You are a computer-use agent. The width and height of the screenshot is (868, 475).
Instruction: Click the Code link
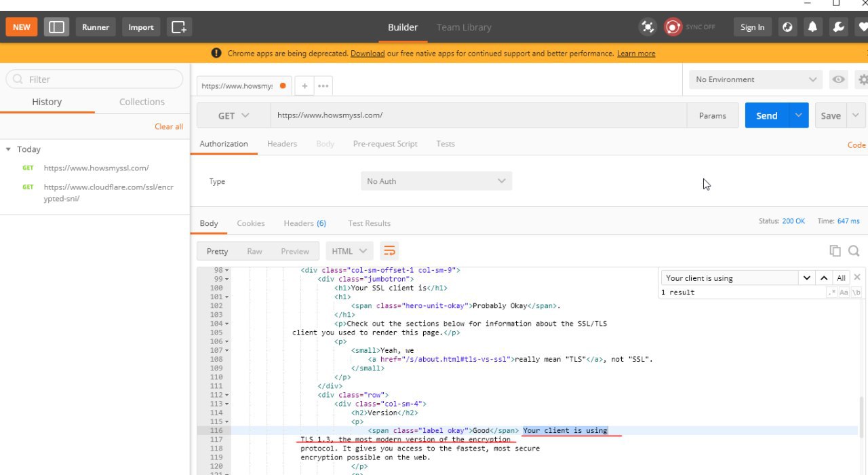pyautogui.click(x=856, y=145)
